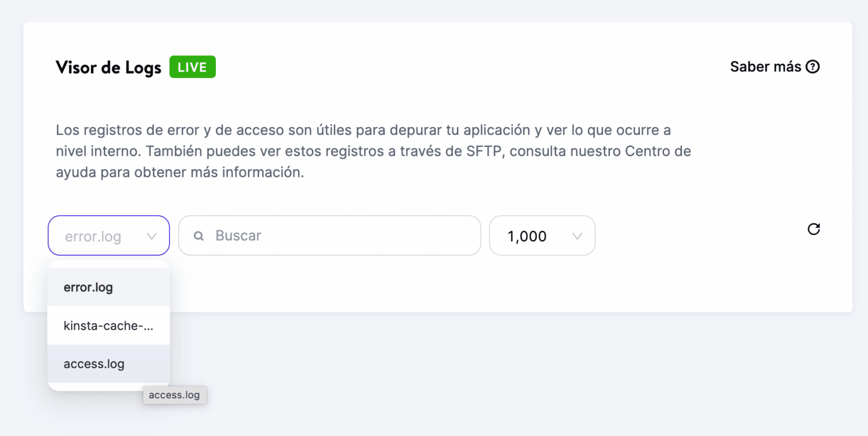
Task: Click the magnifying glass search icon
Action: click(x=198, y=236)
